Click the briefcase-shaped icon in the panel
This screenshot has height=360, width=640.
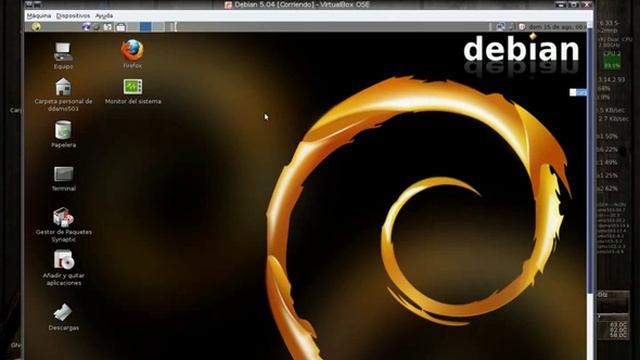click(120, 27)
